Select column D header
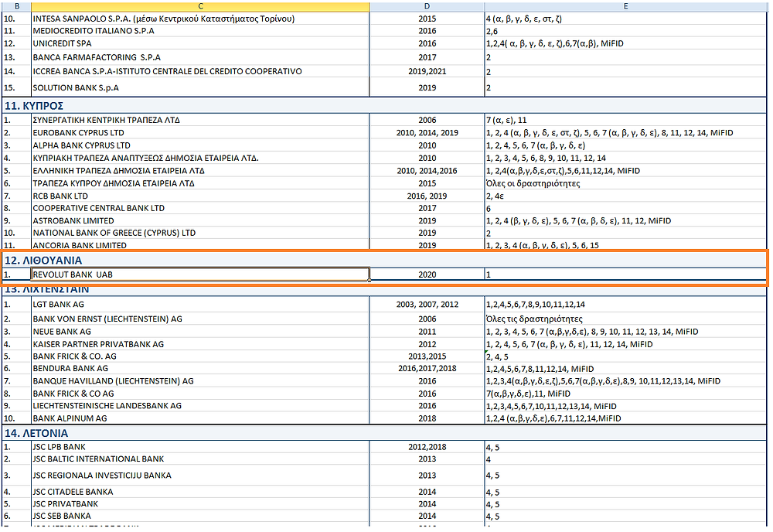Screen dimensions: 773x532 (x=427, y=6)
